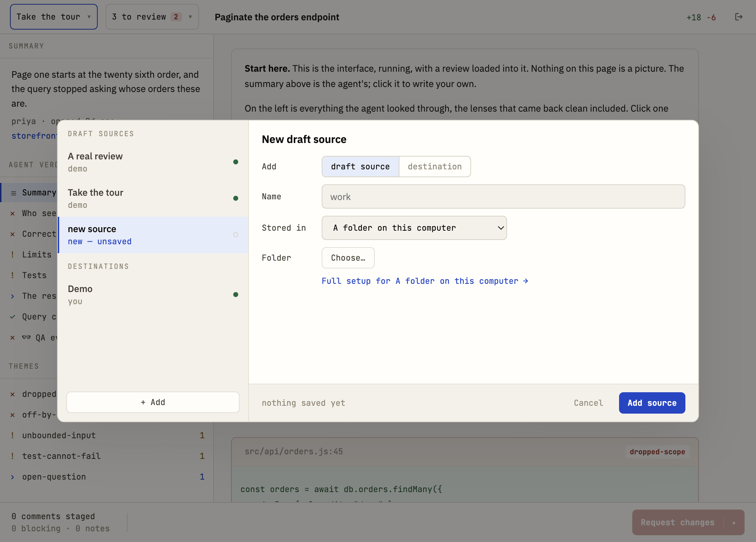The height and width of the screenshot is (542, 756).
Task: Click the Summary list icon in the sidebar
Action: click(x=14, y=193)
